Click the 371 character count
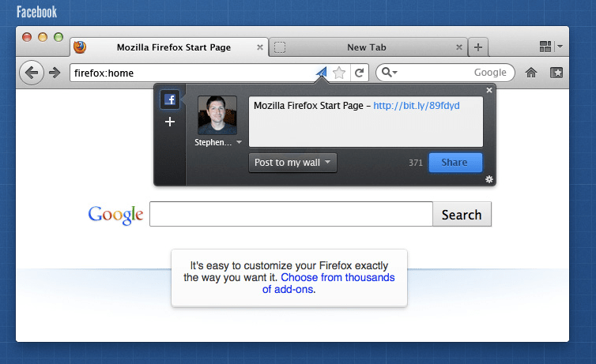The image size is (596, 364). pyautogui.click(x=416, y=163)
